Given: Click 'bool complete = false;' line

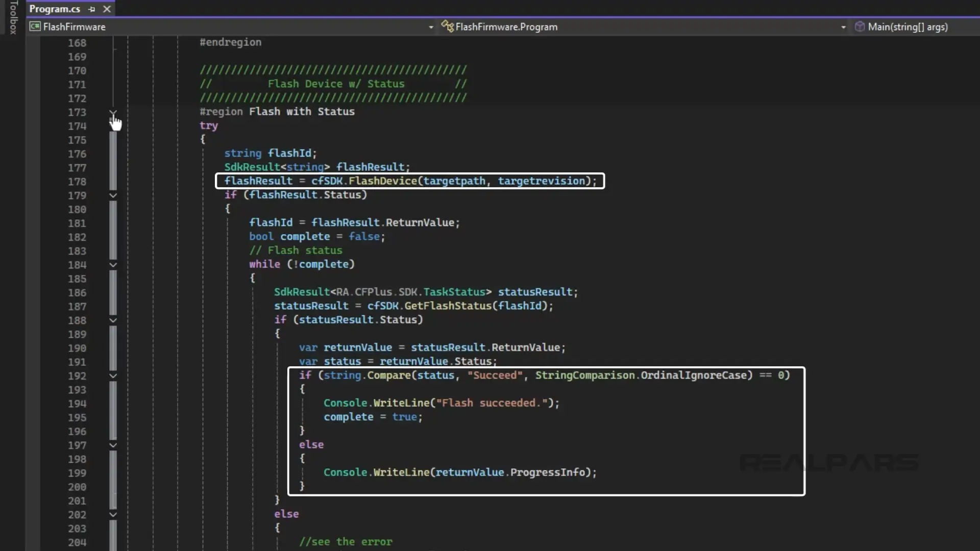Looking at the screenshot, I should [x=317, y=237].
